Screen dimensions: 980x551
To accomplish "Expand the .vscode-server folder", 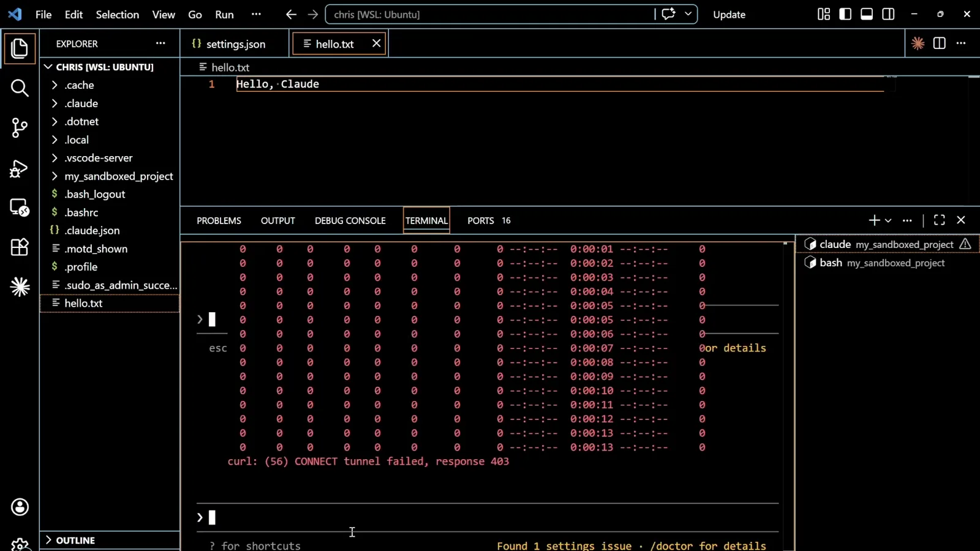I will [110, 158].
